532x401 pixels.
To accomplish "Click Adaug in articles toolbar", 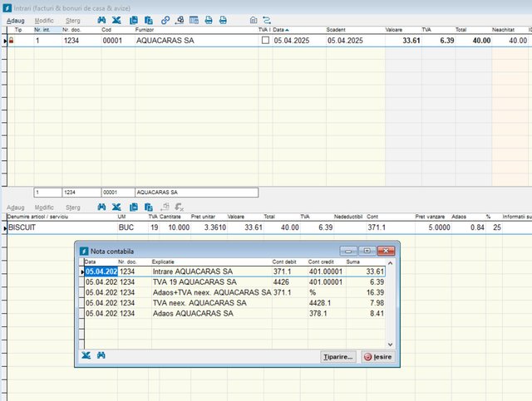I will 16,208.
